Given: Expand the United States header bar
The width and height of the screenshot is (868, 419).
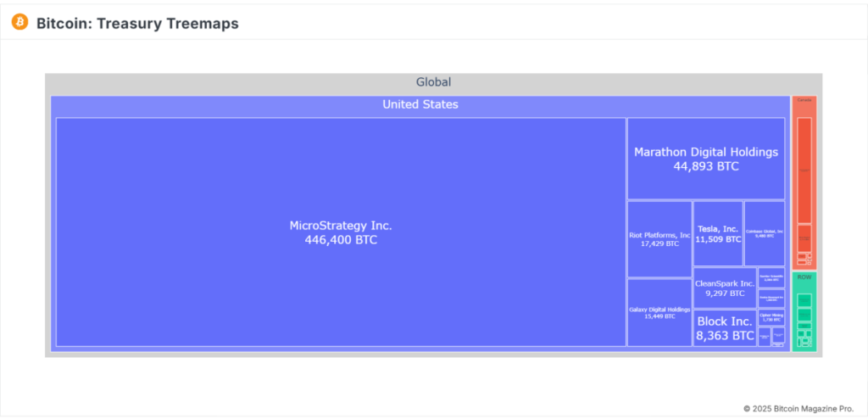Looking at the screenshot, I should pos(420,105).
